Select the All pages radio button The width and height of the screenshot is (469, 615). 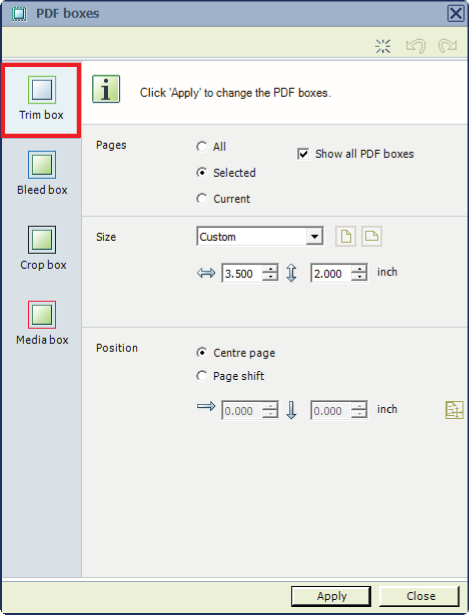202,147
